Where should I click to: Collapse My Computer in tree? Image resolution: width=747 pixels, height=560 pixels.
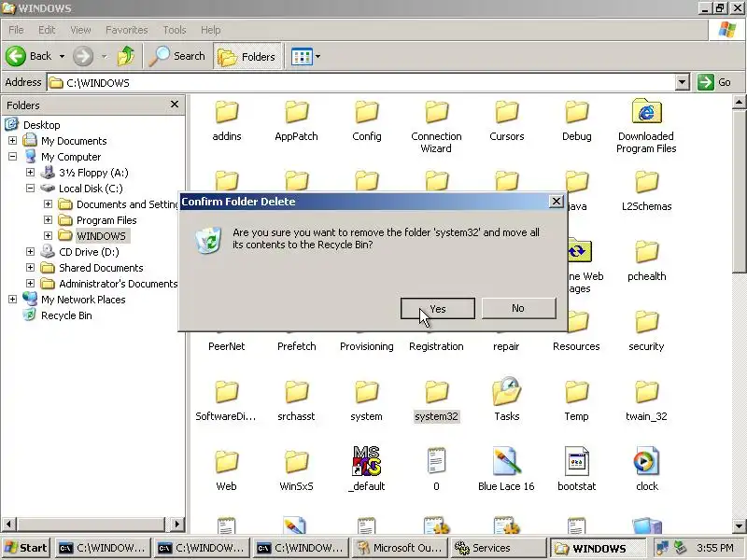12,156
